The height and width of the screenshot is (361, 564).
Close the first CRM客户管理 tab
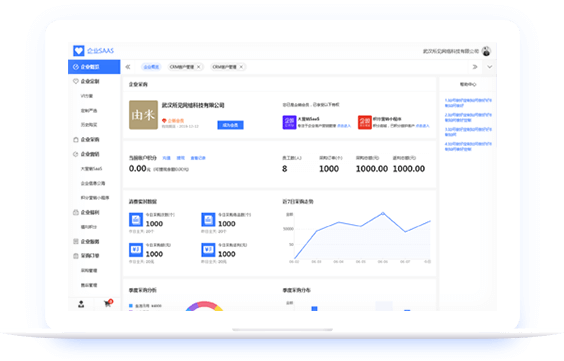click(198, 67)
